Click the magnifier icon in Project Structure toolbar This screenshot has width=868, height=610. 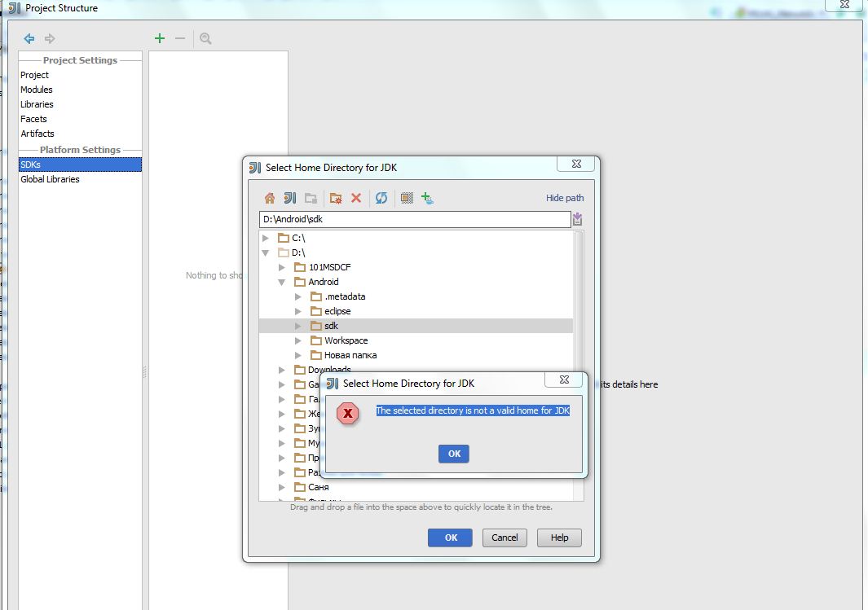click(205, 39)
